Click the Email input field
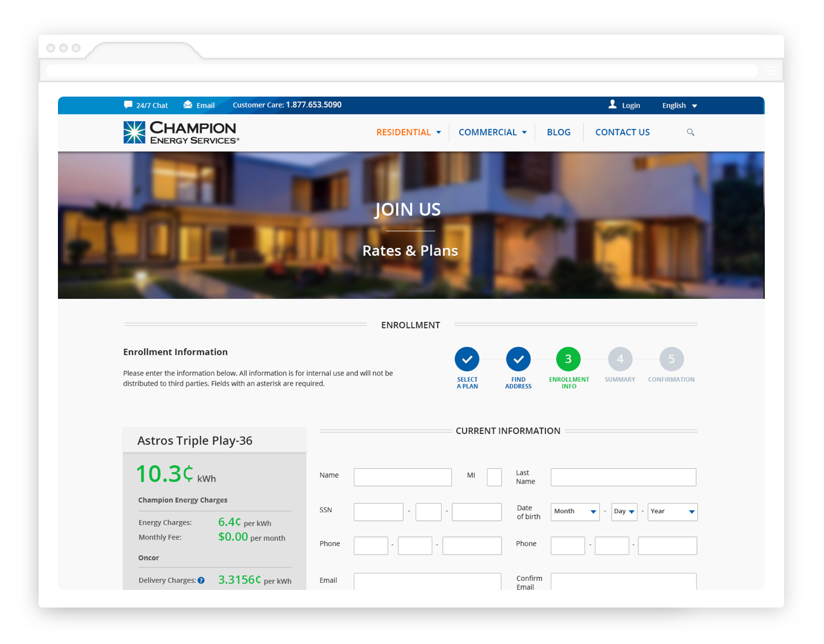 point(427,581)
